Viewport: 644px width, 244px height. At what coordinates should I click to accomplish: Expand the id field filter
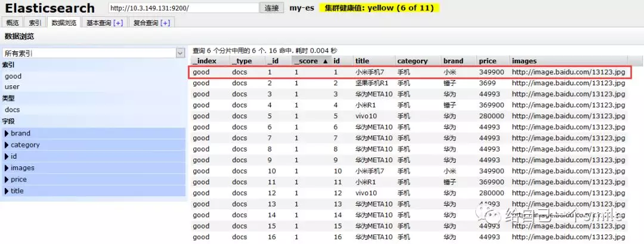click(x=93, y=156)
